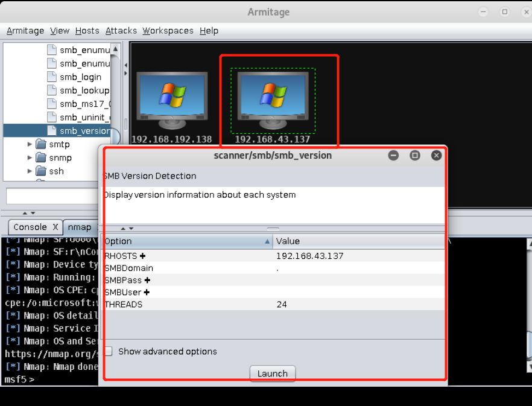Switch to the nmap tab
This screenshot has height=406, width=532.
click(80, 227)
